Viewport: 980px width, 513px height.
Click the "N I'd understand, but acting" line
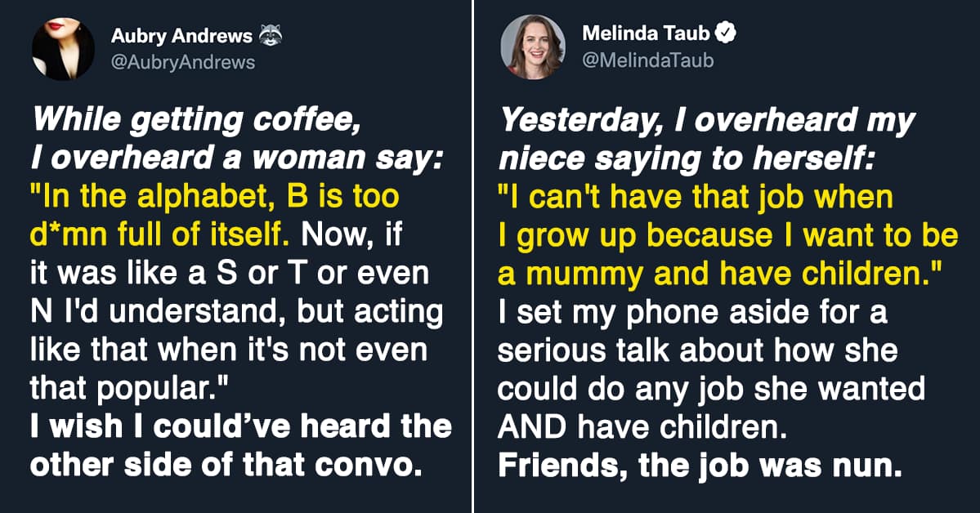tap(236, 312)
